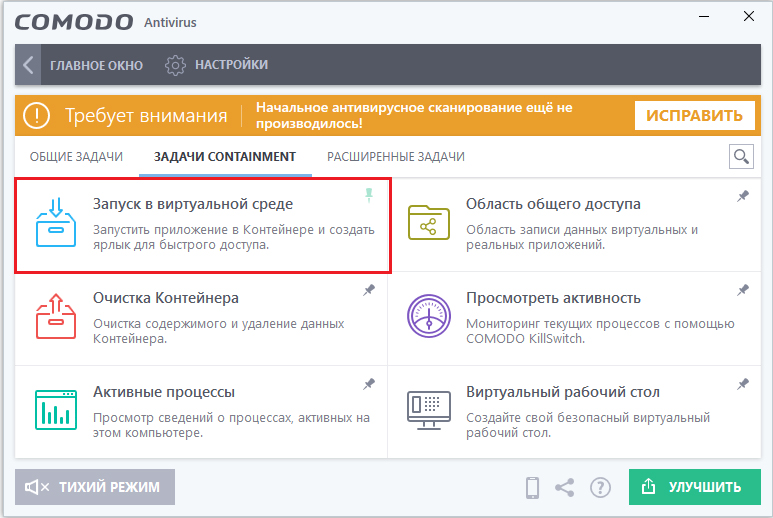The width and height of the screenshot is (773, 518).
Task: Close the COMODO Antivirus window
Action: [749, 16]
